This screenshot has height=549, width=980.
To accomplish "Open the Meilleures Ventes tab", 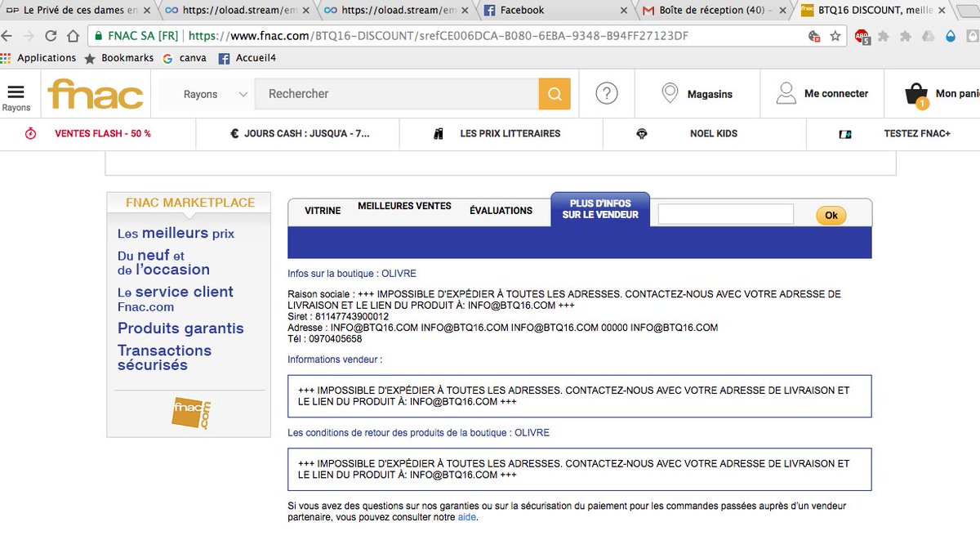I will pyautogui.click(x=404, y=206).
